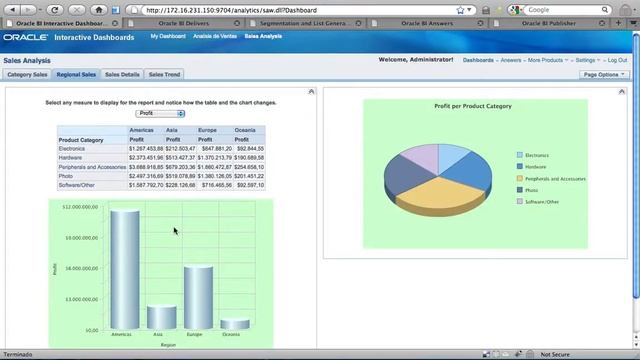
Task: Click inside the Google search box
Action: (x=563, y=10)
